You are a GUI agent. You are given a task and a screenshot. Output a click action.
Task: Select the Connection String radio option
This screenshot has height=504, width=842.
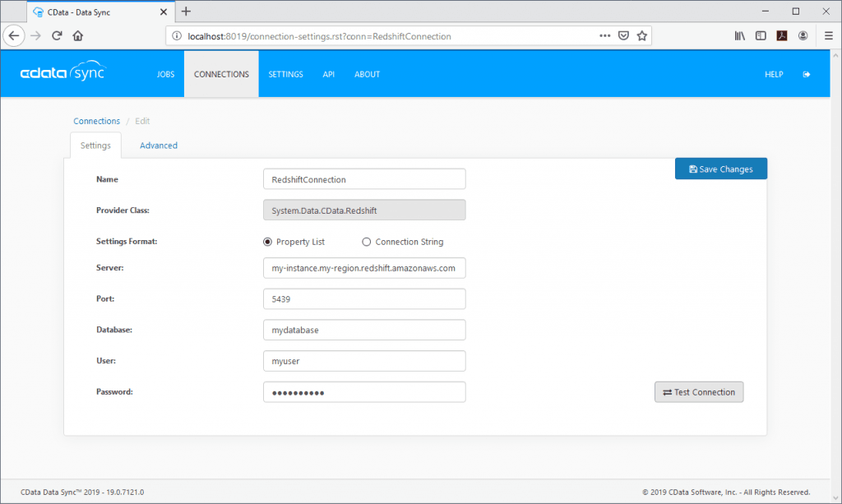pos(366,242)
